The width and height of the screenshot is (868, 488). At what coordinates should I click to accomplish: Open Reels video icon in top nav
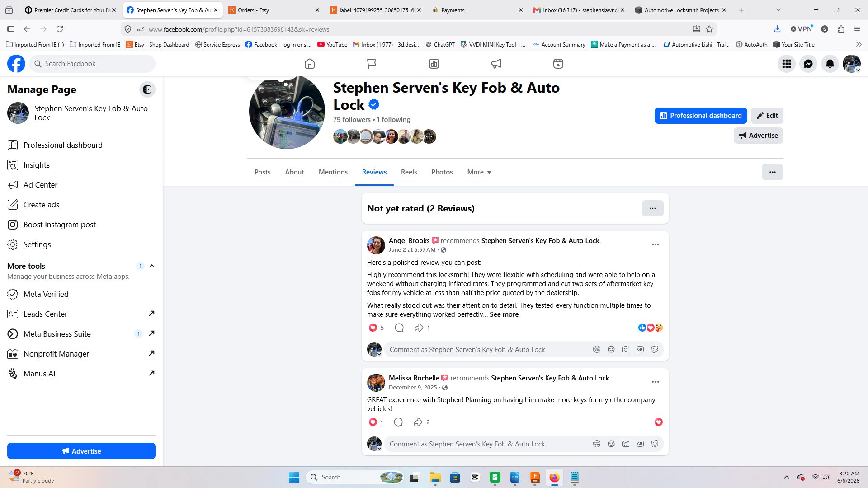pos(558,64)
